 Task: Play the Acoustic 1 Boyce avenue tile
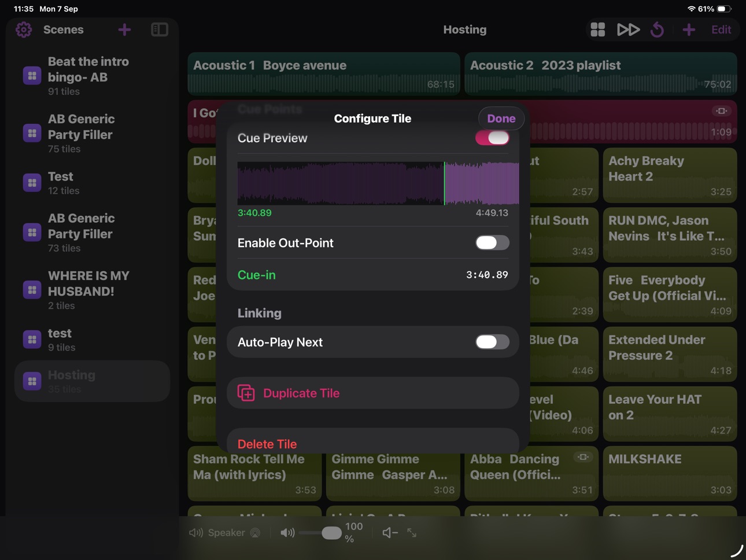(324, 73)
